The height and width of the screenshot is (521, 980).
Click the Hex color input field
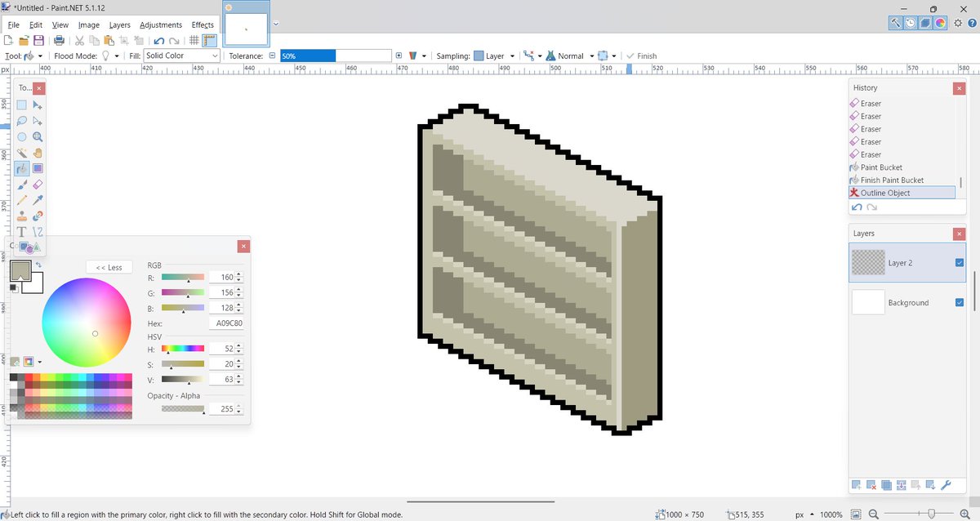coord(225,323)
